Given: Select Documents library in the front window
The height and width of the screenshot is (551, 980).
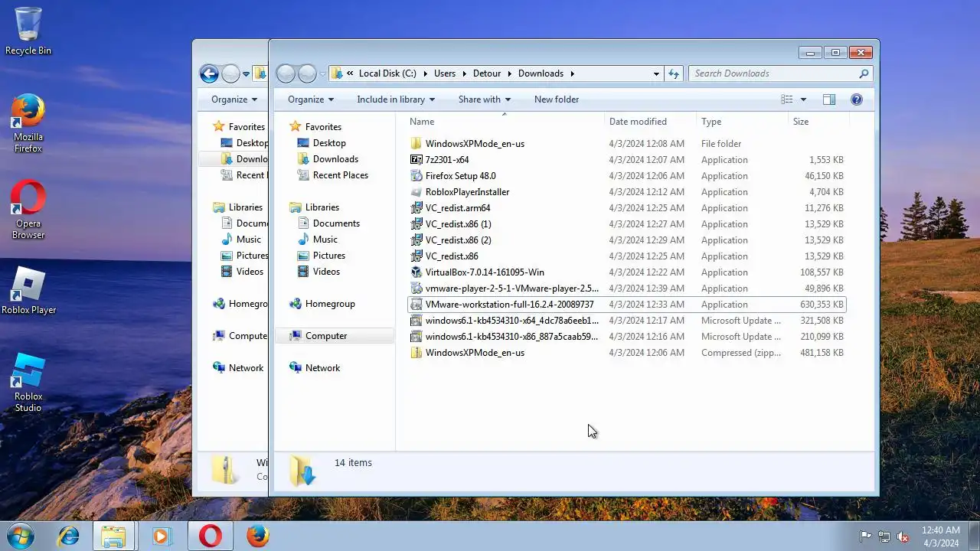Looking at the screenshot, I should coord(336,223).
